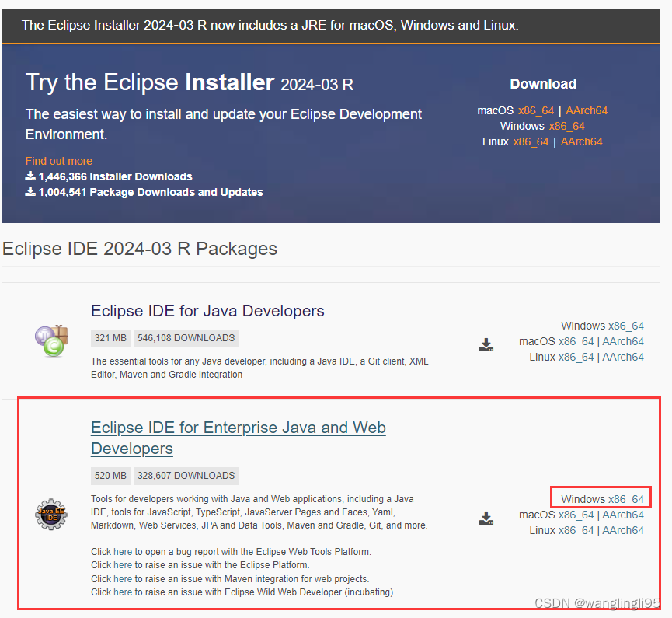Screen dimensions: 672x618
Task: Click the 328,607 DOWNLOADS badge
Action: click(x=186, y=476)
